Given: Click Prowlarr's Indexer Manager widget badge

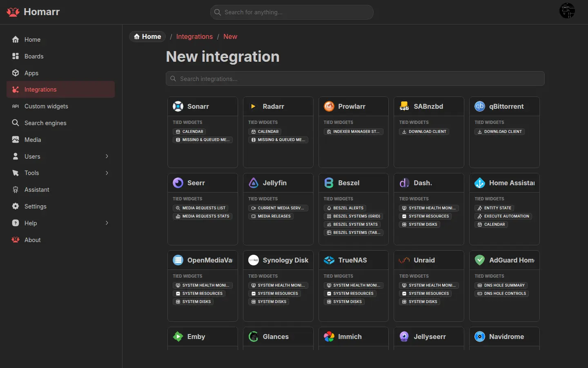Looking at the screenshot, I should click(x=353, y=132).
